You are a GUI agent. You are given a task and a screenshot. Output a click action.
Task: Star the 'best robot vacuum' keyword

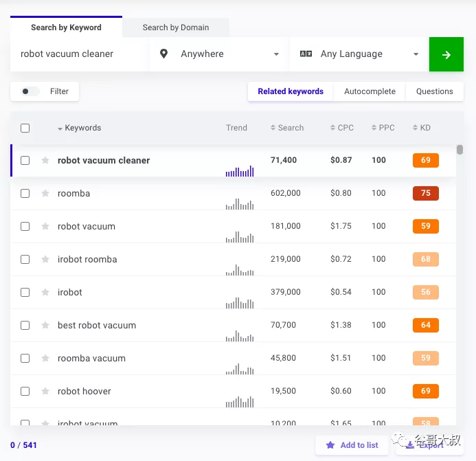click(x=45, y=325)
